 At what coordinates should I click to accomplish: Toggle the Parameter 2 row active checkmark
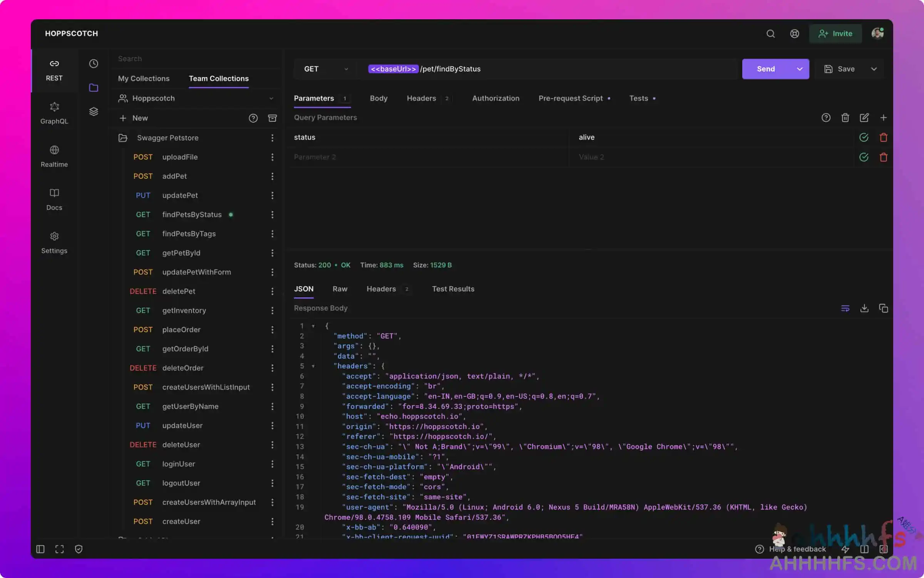(x=864, y=157)
